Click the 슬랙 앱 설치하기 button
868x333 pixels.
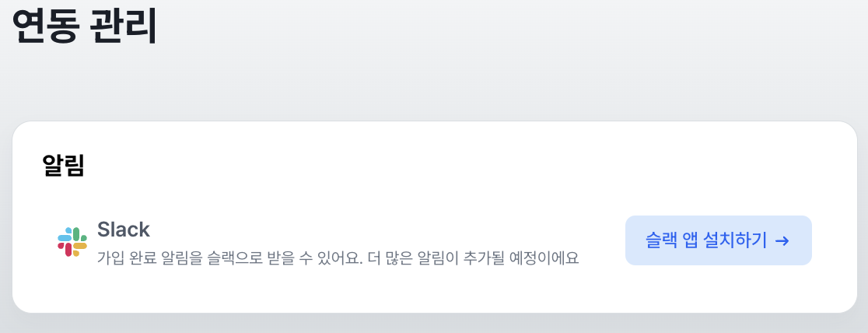[x=719, y=240]
